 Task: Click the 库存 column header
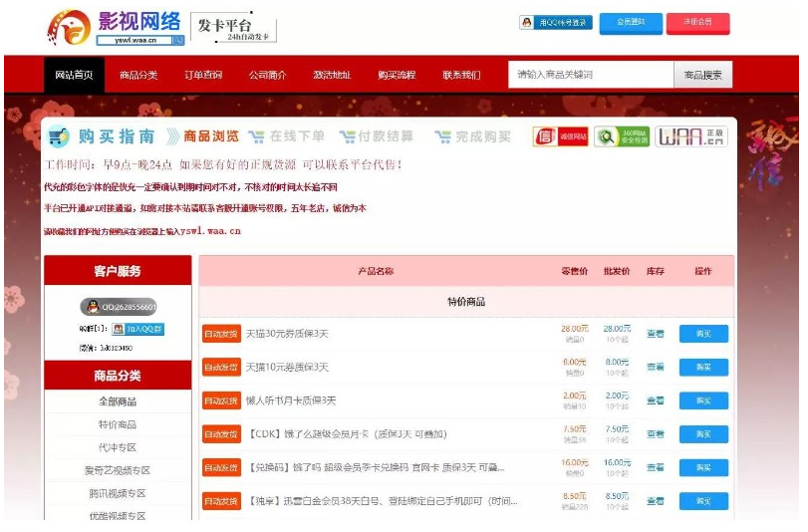point(656,271)
